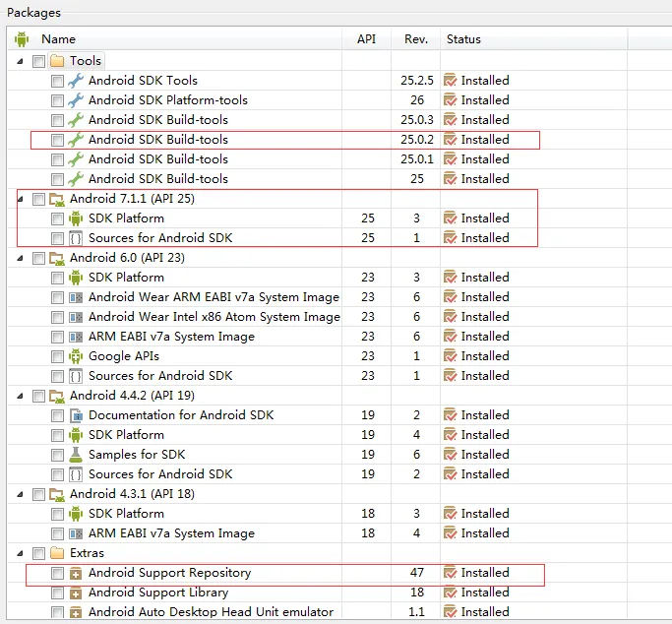Check the API 23 SDK Platform checkbox
Viewport: 672px width, 624px height.
(x=57, y=279)
